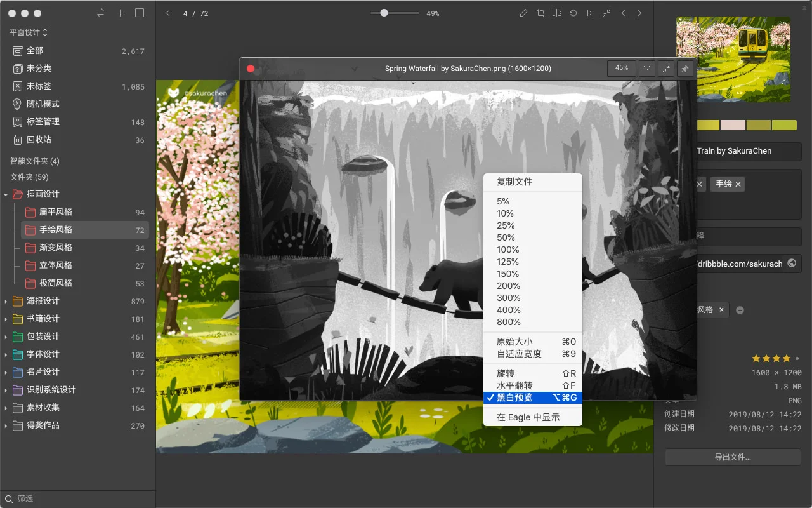Click the pencil annotate icon in the top toolbar
Image resolution: width=812 pixels, height=508 pixels.
coord(523,13)
